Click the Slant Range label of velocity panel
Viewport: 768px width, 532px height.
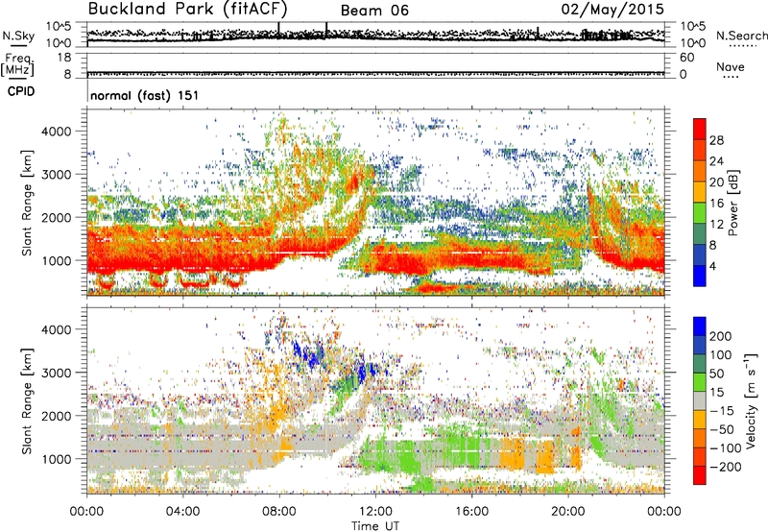[x=27, y=401]
